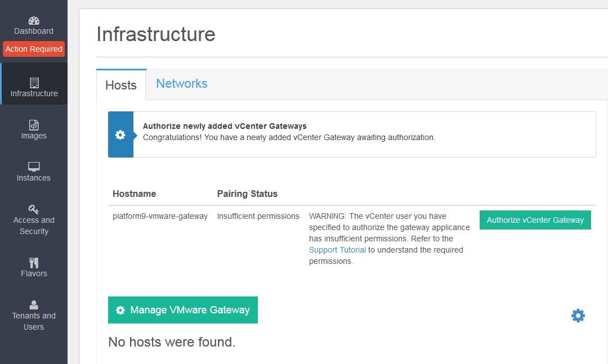Click the gear icon in the notification banner
Screen dimensions: 608x364
tap(120, 135)
